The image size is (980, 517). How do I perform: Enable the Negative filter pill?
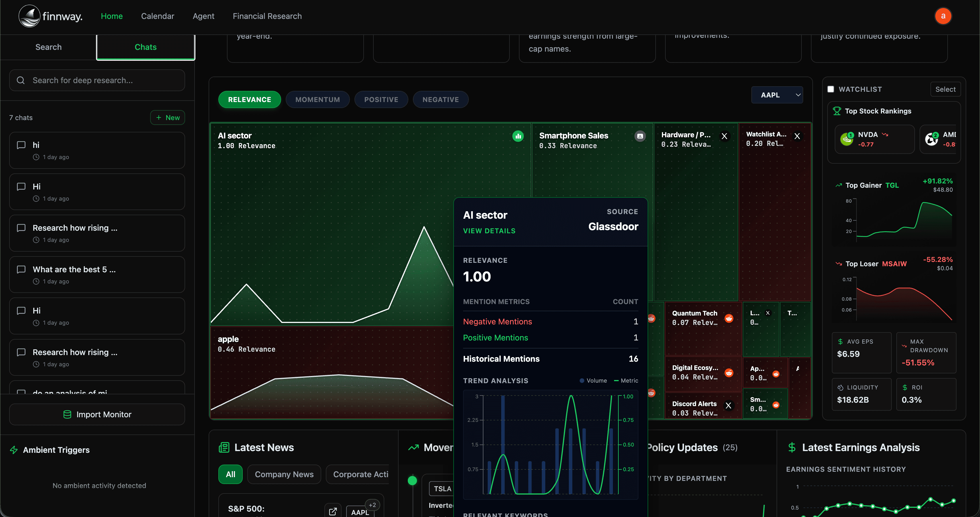440,100
